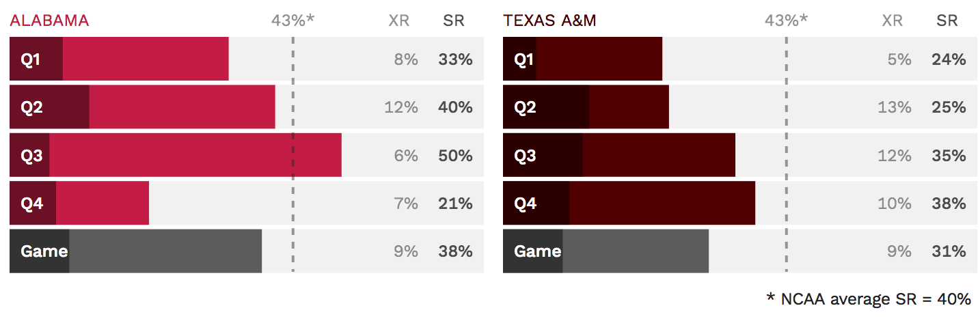Click Alabama Q2 bright red bar segment
980x321 pixels.
point(182,107)
